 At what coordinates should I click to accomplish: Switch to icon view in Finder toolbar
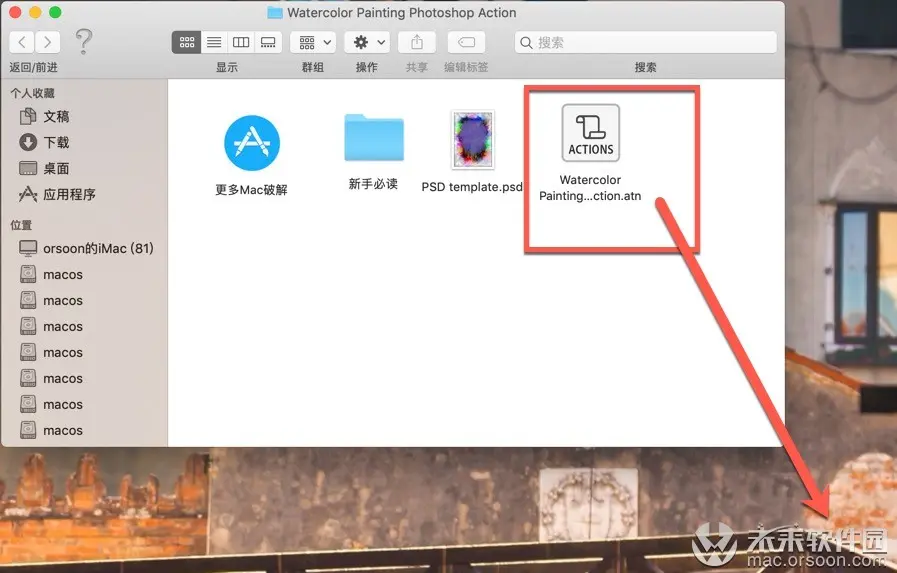[x=186, y=42]
